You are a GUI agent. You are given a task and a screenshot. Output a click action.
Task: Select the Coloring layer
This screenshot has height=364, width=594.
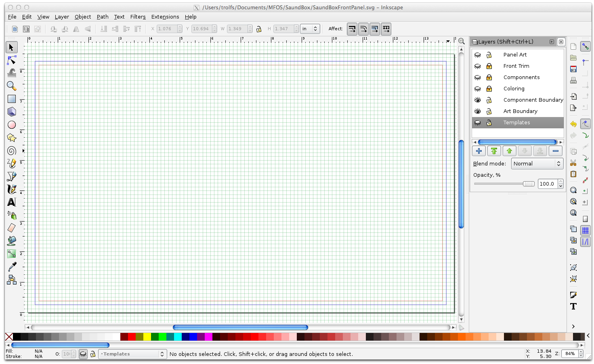(514, 89)
